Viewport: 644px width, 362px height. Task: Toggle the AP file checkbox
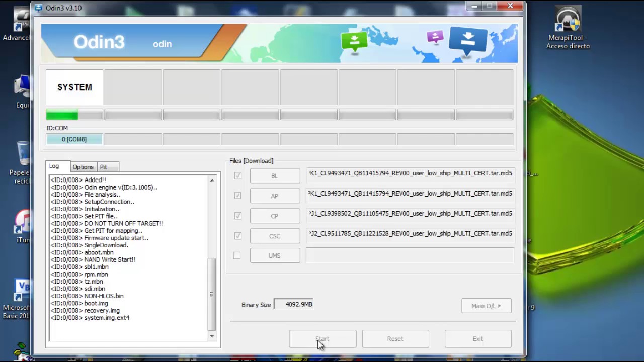pyautogui.click(x=237, y=196)
